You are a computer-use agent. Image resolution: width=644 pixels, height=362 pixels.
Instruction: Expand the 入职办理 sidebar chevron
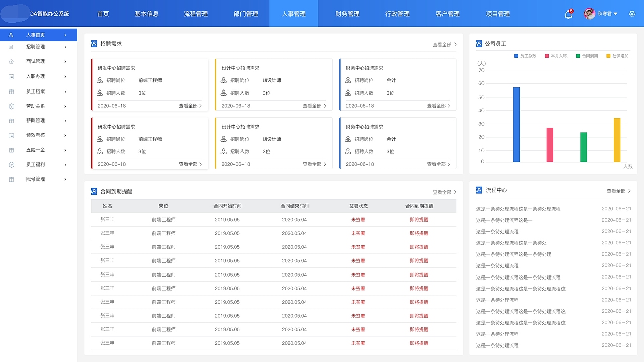(65, 76)
